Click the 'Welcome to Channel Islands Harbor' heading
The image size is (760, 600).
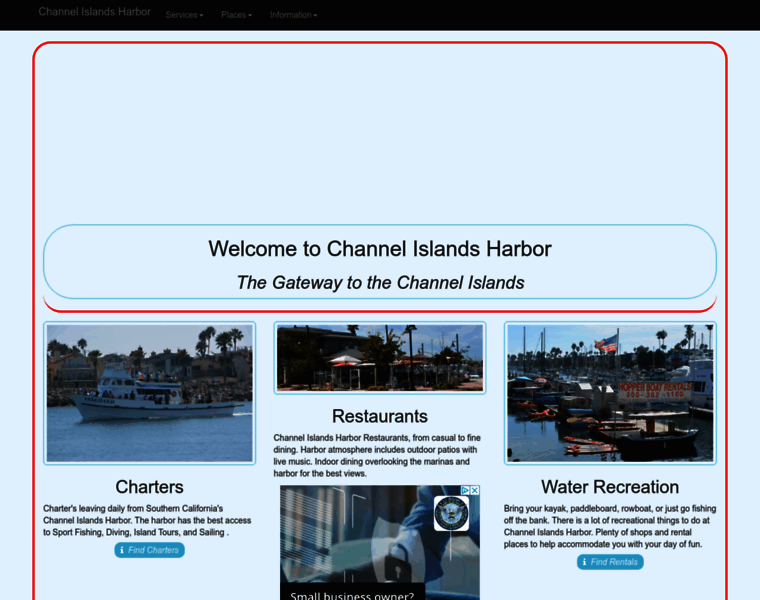pyautogui.click(x=380, y=249)
